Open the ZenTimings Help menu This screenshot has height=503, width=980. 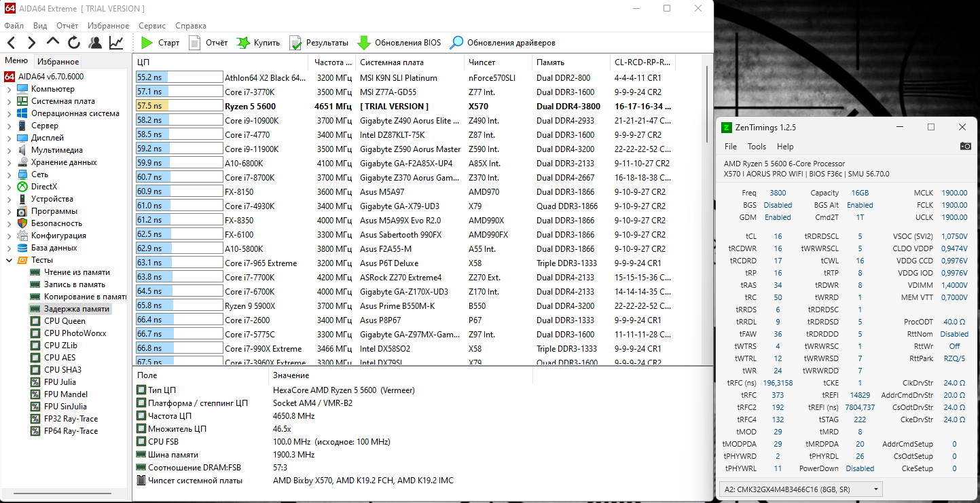tap(785, 147)
